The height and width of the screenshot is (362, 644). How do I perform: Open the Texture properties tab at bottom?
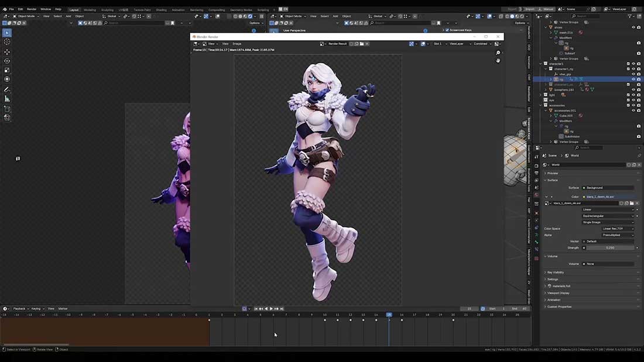(x=536, y=258)
